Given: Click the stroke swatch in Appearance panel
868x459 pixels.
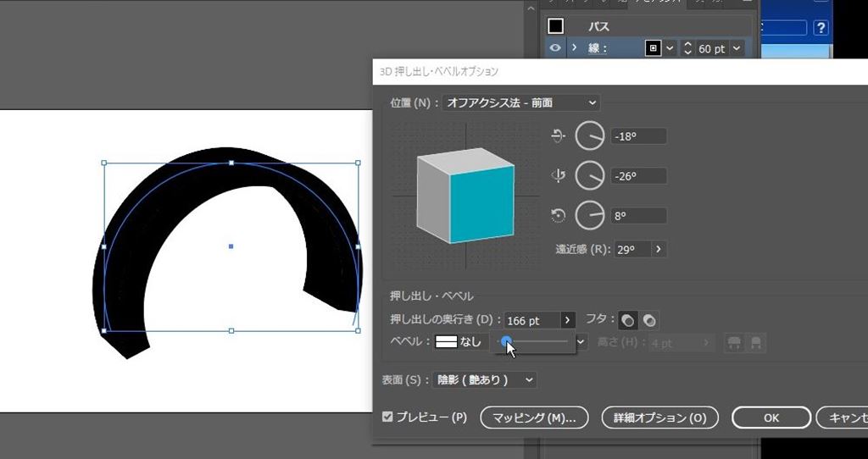Looking at the screenshot, I should (653, 48).
